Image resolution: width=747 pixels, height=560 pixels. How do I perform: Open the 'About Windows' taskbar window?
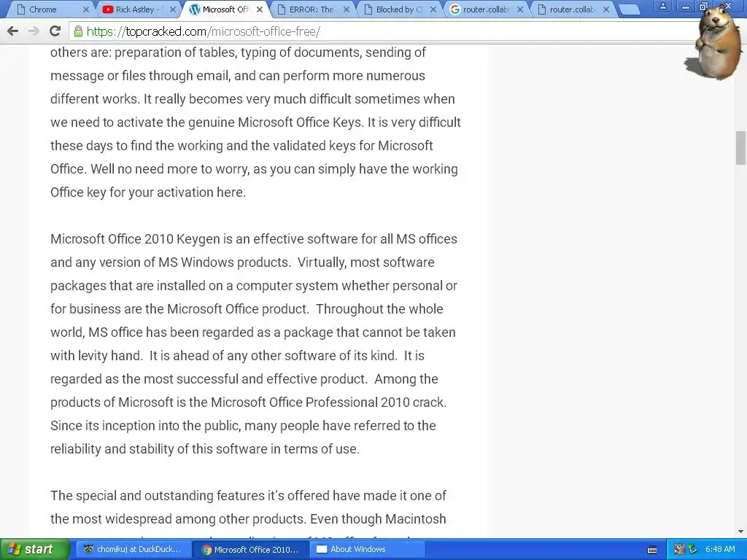pos(368,549)
